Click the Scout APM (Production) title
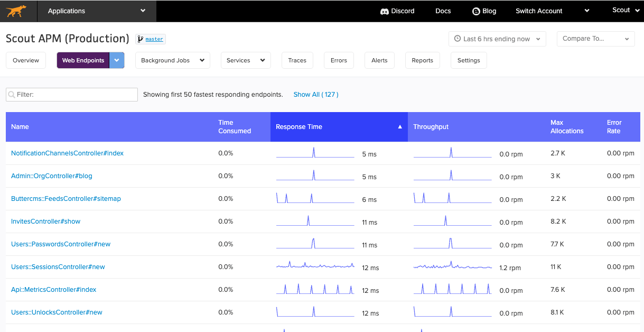Image resolution: width=644 pixels, height=332 pixels. (68, 39)
